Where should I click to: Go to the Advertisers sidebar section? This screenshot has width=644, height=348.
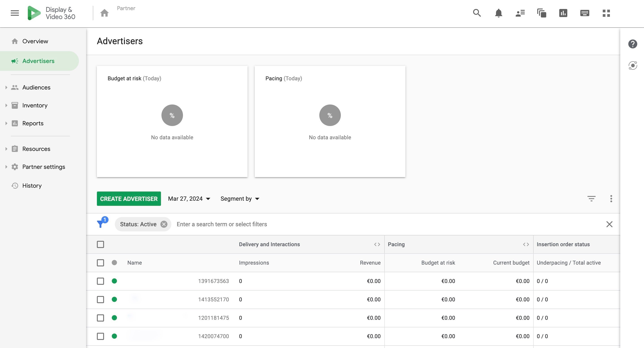coord(38,61)
